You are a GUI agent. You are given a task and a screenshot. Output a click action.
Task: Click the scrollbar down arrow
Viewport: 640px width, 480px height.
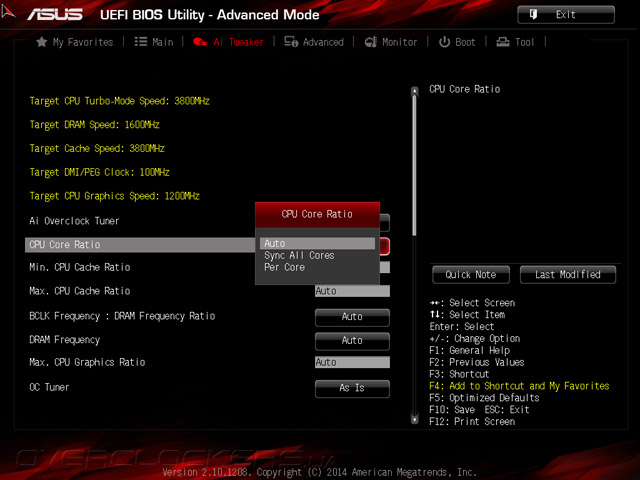pyautogui.click(x=415, y=419)
